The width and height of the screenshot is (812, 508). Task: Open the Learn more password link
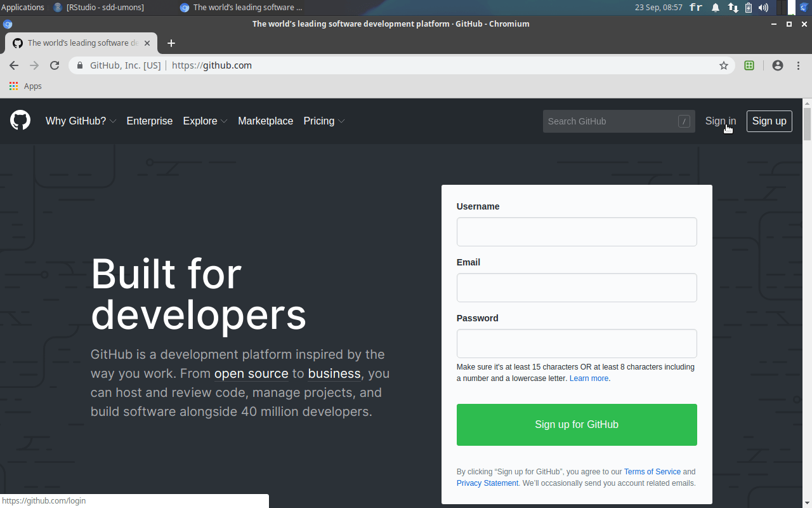(589, 378)
